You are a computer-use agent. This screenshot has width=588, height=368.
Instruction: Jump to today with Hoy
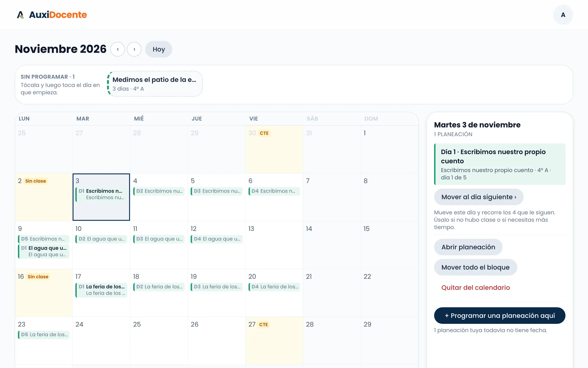point(159,49)
